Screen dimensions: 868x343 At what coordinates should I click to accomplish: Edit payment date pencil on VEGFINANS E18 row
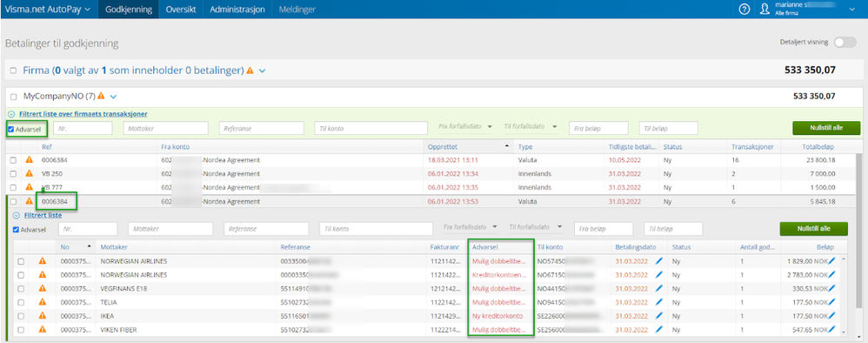(x=658, y=289)
